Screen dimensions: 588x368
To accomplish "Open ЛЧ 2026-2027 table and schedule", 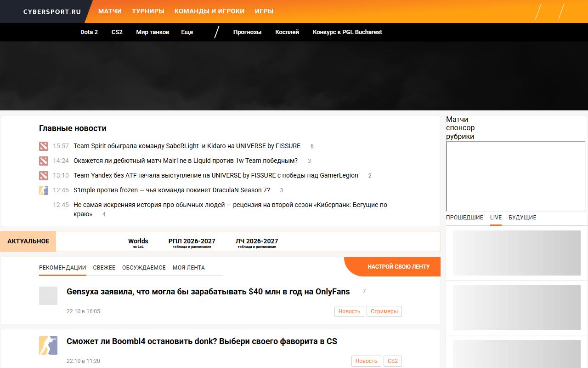I will pyautogui.click(x=257, y=243).
